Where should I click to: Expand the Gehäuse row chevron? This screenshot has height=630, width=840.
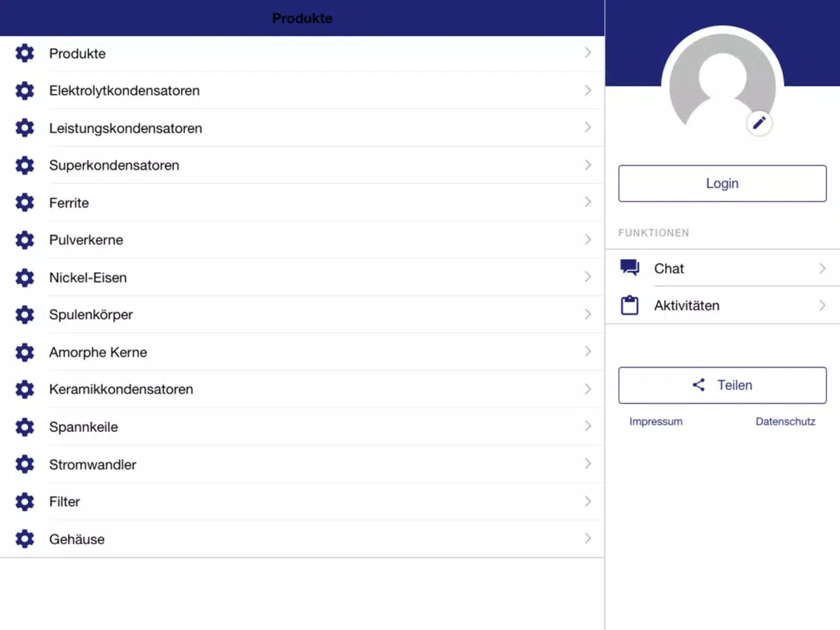[x=588, y=538]
